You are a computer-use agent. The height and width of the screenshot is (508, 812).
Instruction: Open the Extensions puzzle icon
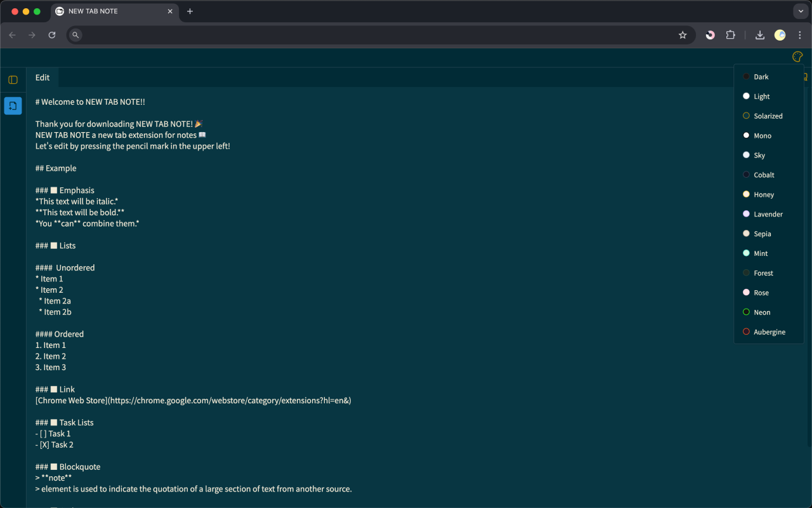pos(730,35)
